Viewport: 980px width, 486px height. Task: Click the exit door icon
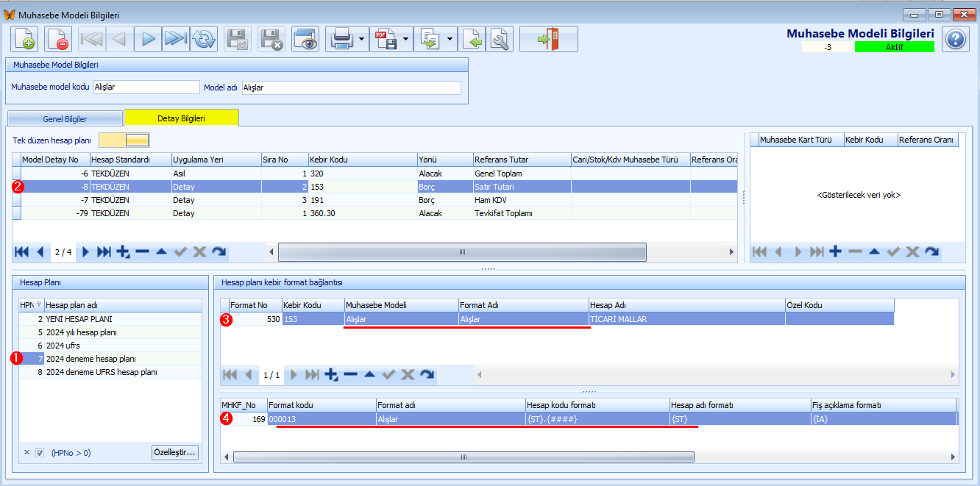tap(549, 39)
